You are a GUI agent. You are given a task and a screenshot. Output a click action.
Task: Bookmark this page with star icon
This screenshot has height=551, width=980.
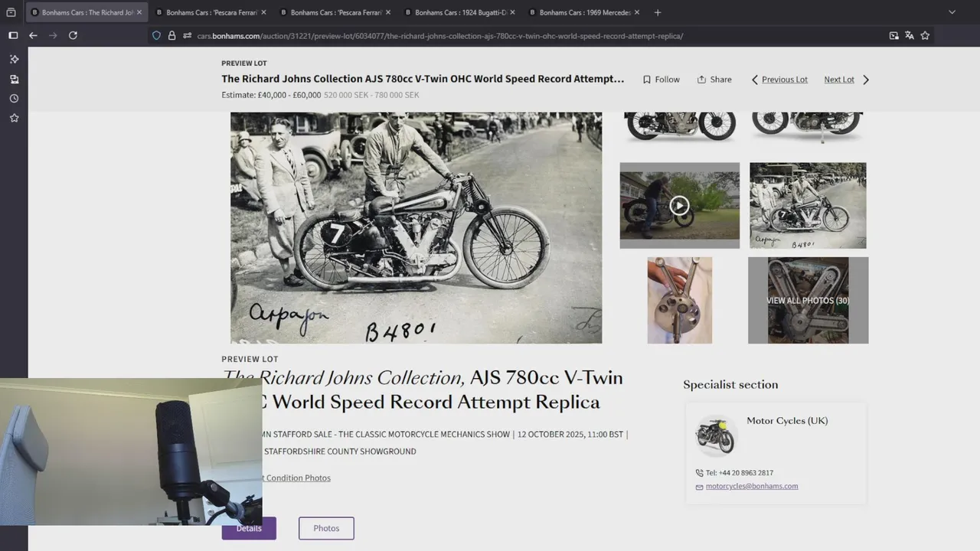pos(925,35)
